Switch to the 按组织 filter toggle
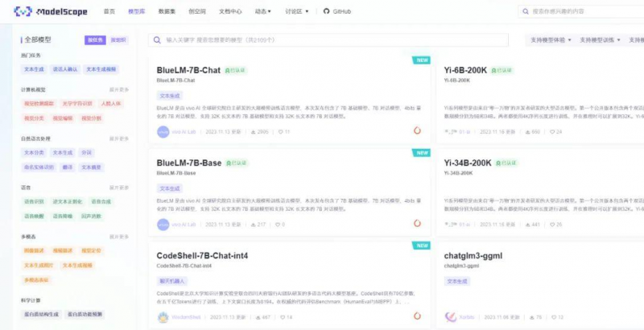The width and height of the screenshot is (644, 330). [x=118, y=40]
